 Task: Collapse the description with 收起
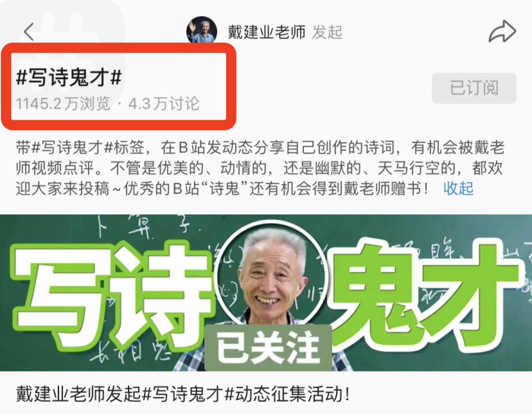(x=458, y=188)
